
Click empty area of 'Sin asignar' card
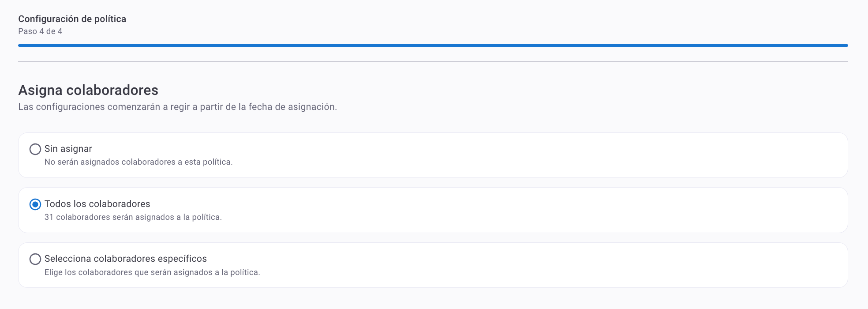[x=529, y=155]
